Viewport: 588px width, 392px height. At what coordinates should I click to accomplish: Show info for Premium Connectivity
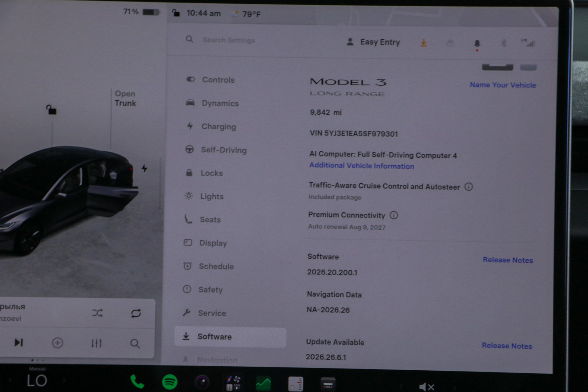[x=394, y=215]
